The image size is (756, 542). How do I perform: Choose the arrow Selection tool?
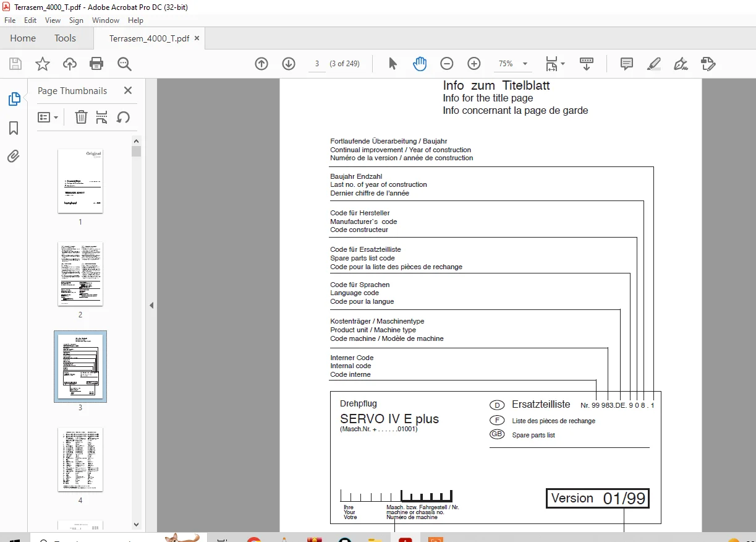[393, 64]
